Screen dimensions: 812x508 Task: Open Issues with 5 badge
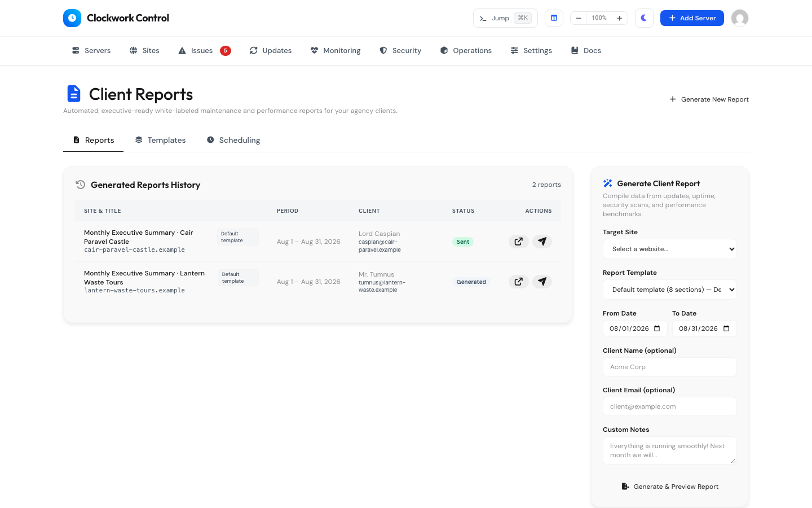pyautogui.click(x=205, y=51)
